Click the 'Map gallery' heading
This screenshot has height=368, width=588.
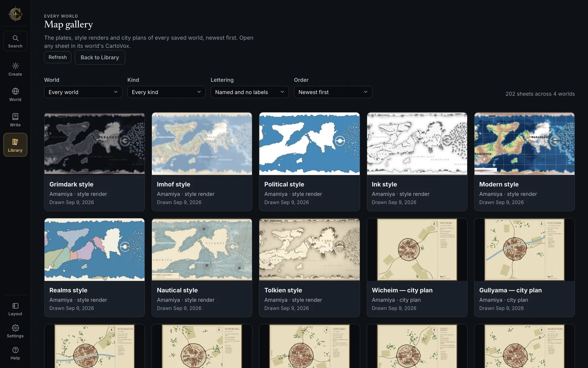pos(69,25)
